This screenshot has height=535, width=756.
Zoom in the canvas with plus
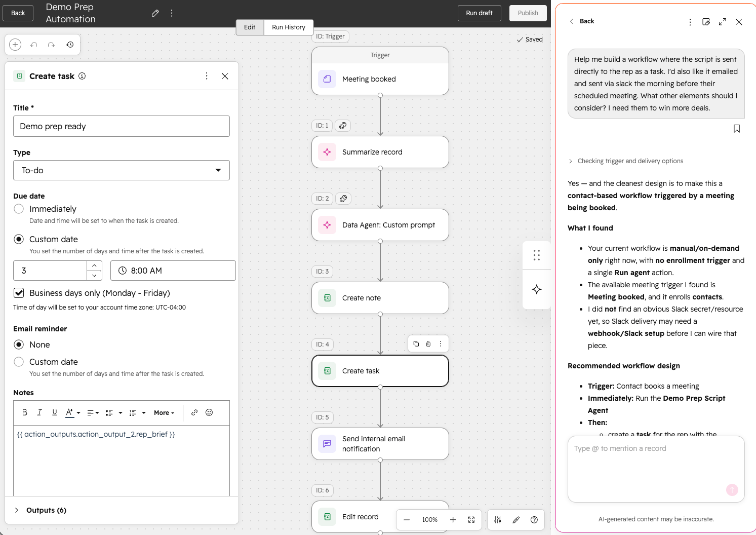(453, 520)
